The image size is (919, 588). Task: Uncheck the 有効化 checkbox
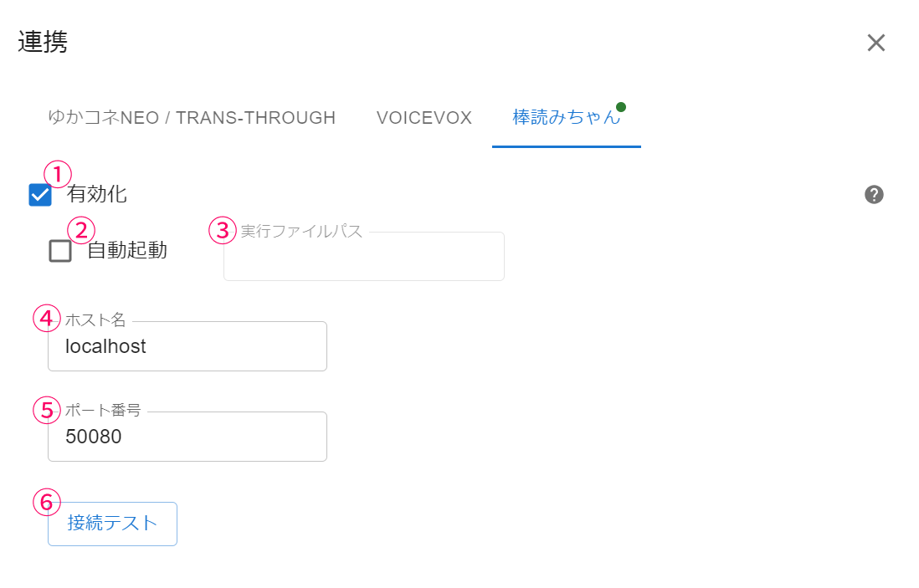point(40,195)
